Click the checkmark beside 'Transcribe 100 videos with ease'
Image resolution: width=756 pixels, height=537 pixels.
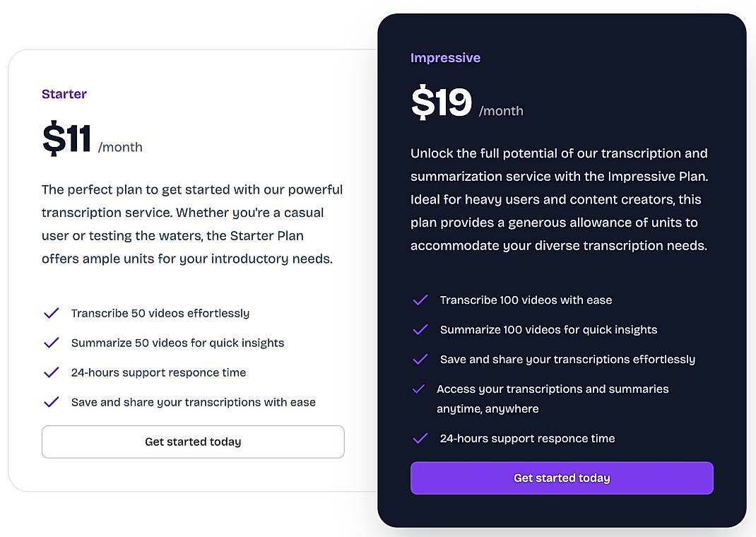(x=420, y=300)
